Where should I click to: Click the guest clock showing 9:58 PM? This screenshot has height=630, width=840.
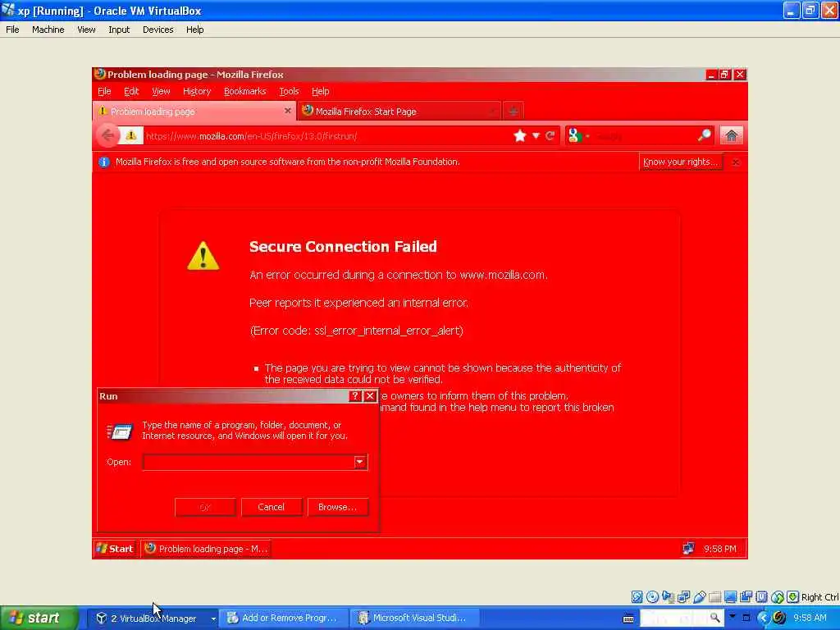coord(720,549)
